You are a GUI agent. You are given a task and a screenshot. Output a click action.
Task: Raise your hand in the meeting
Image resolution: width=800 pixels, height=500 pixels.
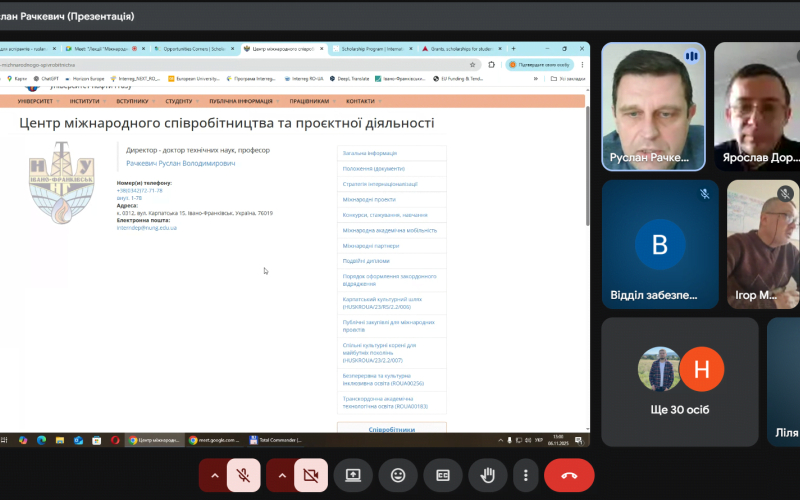(x=487, y=475)
